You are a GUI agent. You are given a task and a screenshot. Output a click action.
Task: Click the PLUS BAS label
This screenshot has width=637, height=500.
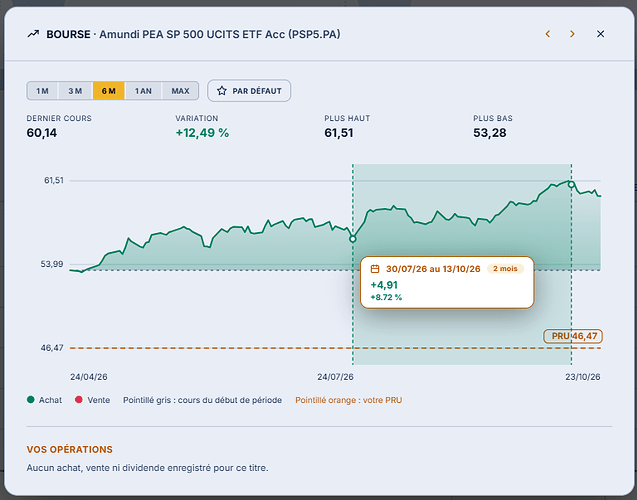493,118
